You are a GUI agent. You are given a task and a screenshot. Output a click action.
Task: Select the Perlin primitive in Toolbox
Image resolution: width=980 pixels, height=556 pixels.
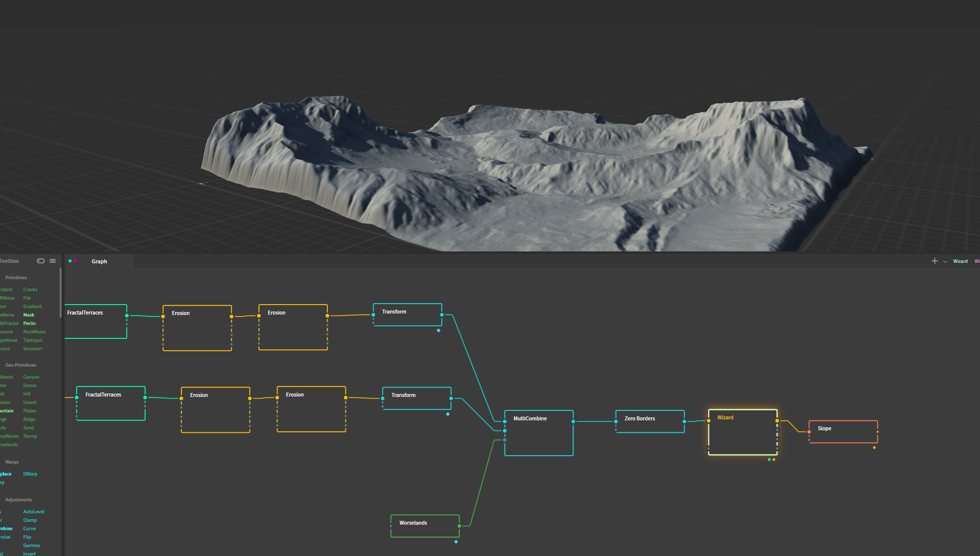(x=29, y=323)
